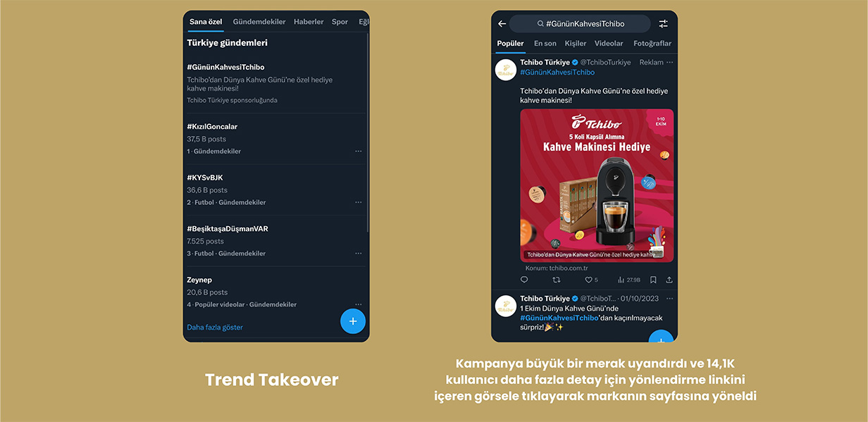Select the Haberler tab
This screenshot has height=422, width=868.
point(309,22)
